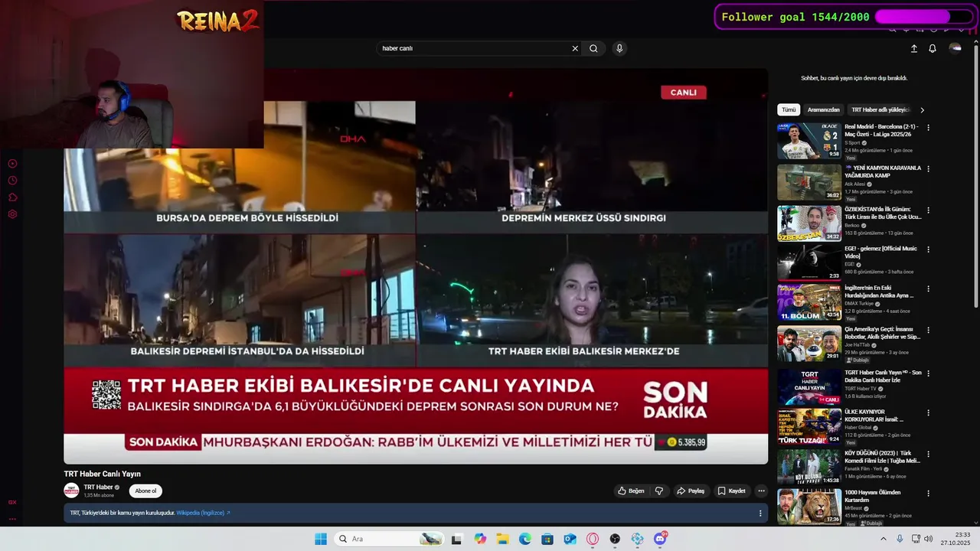Image resolution: width=980 pixels, height=551 pixels.
Task: Open options menu for Özbekistan video
Action: (929, 210)
